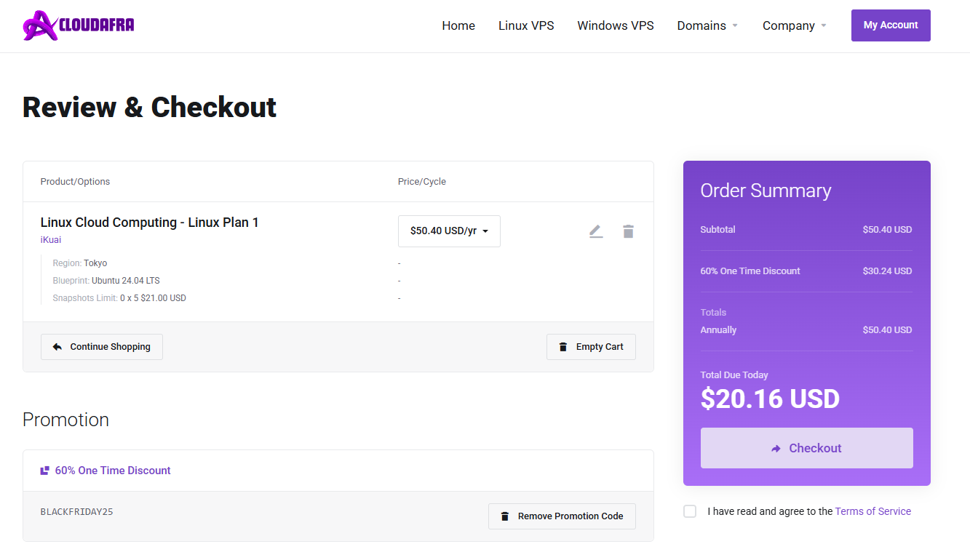Click Continue Shopping
Viewport: 970px width, 560px height.
[102, 347]
